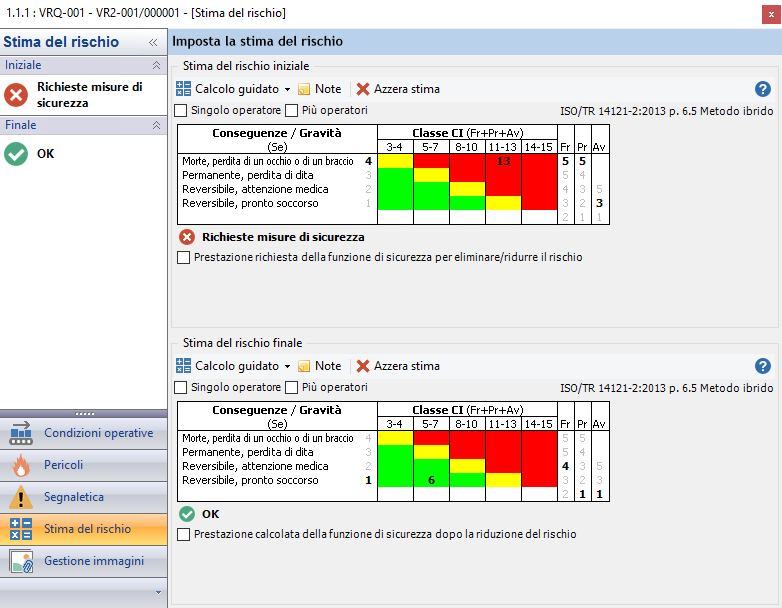Open Calcolo guidato dropdown arrow in final risk

[x=287, y=367]
